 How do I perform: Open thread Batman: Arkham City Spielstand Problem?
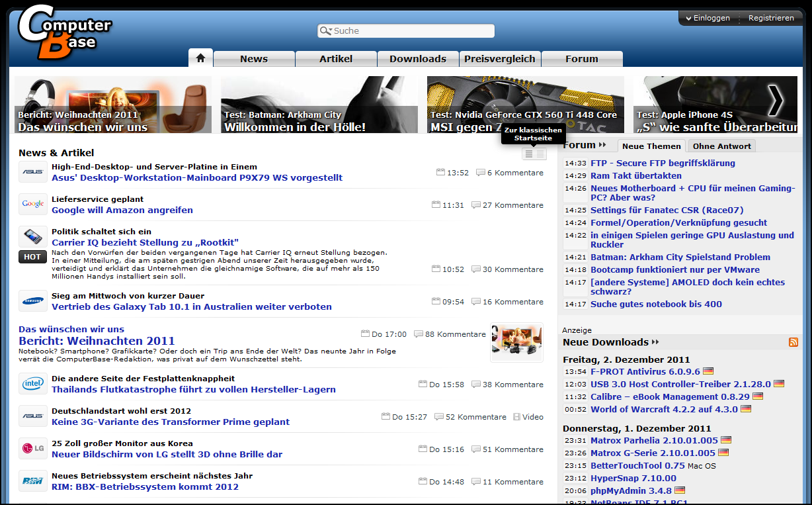coord(680,257)
